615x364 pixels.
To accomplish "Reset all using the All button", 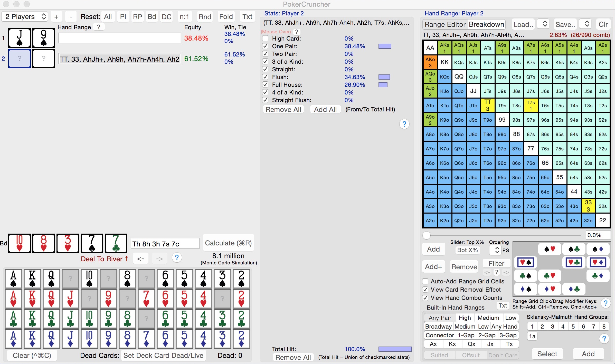I will click(x=108, y=17).
